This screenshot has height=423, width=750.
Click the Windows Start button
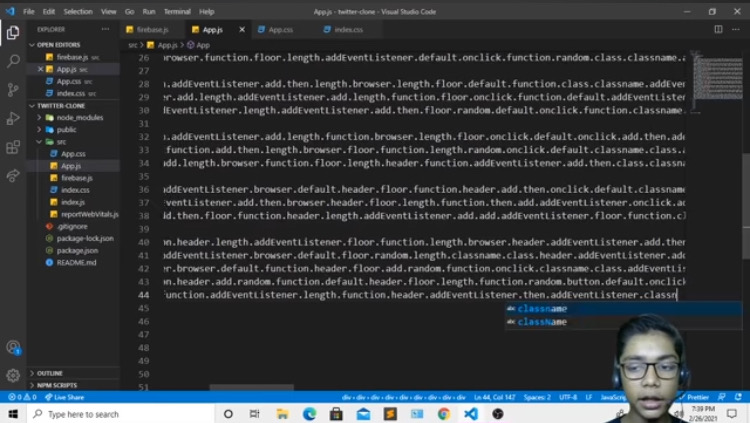coord(13,414)
